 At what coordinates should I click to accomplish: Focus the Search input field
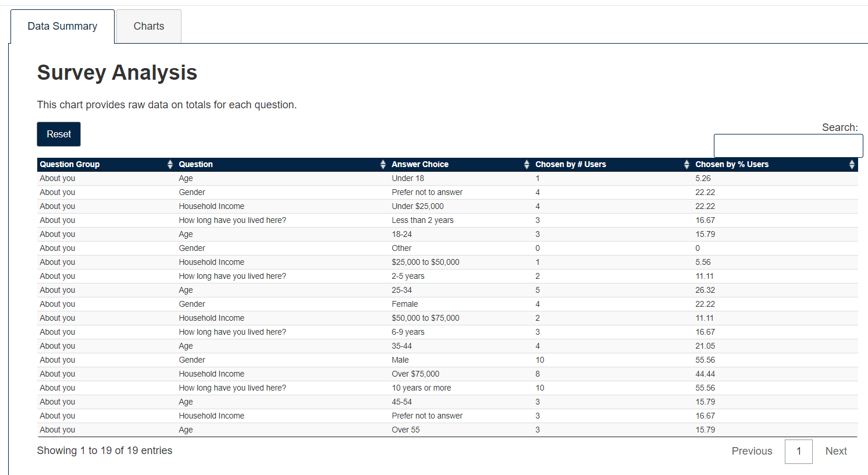(788, 146)
